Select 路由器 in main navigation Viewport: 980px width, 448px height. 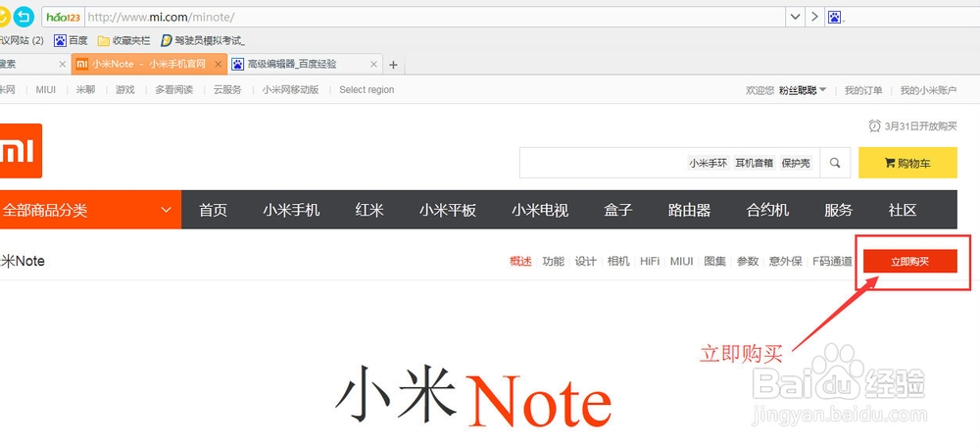pos(689,210)
